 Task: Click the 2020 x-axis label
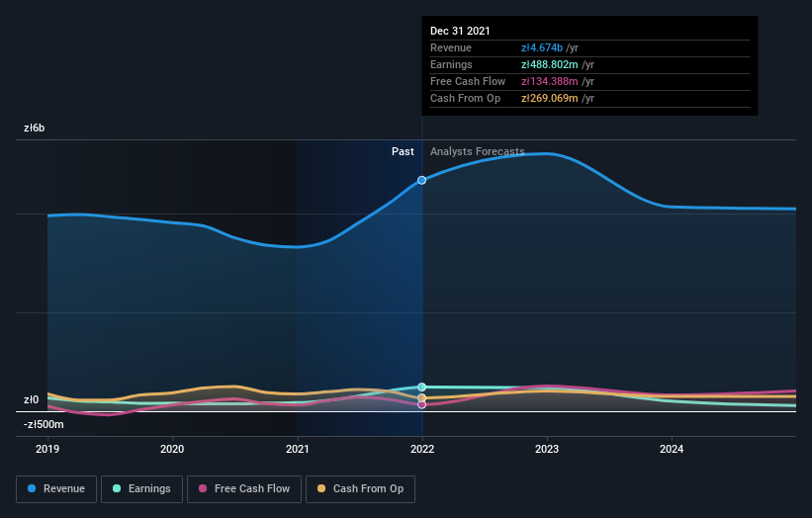172,449
